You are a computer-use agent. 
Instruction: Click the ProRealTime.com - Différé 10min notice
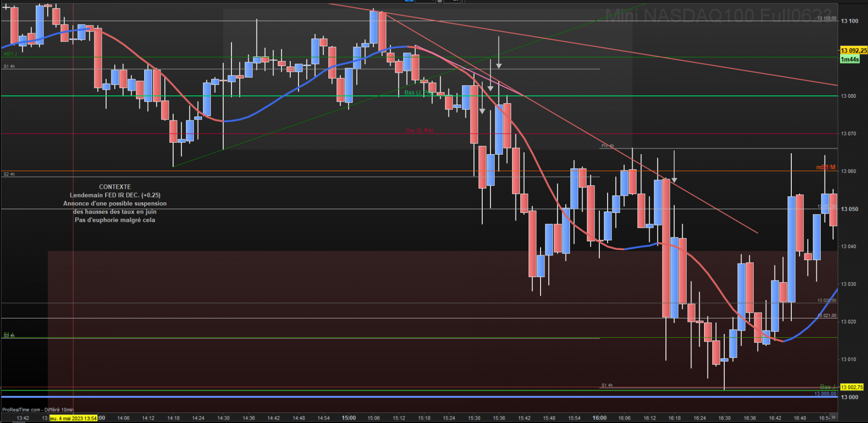[x=38, y=410]
